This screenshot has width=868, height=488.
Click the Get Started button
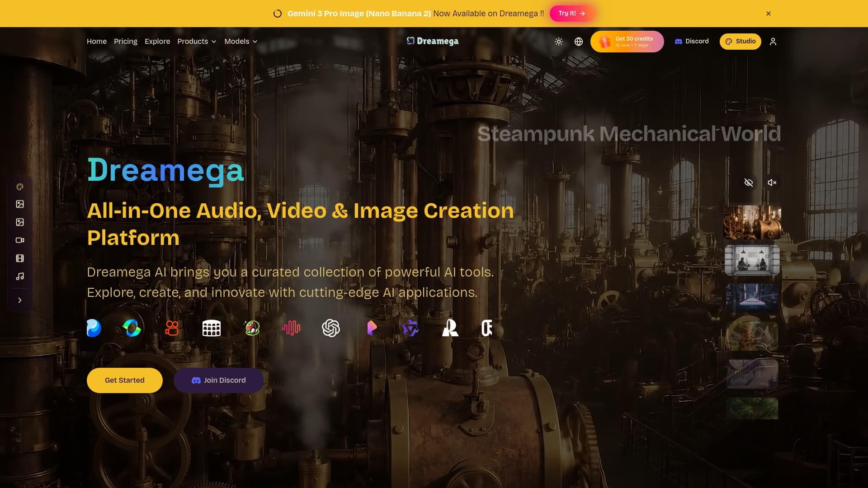tap(124, 380)
